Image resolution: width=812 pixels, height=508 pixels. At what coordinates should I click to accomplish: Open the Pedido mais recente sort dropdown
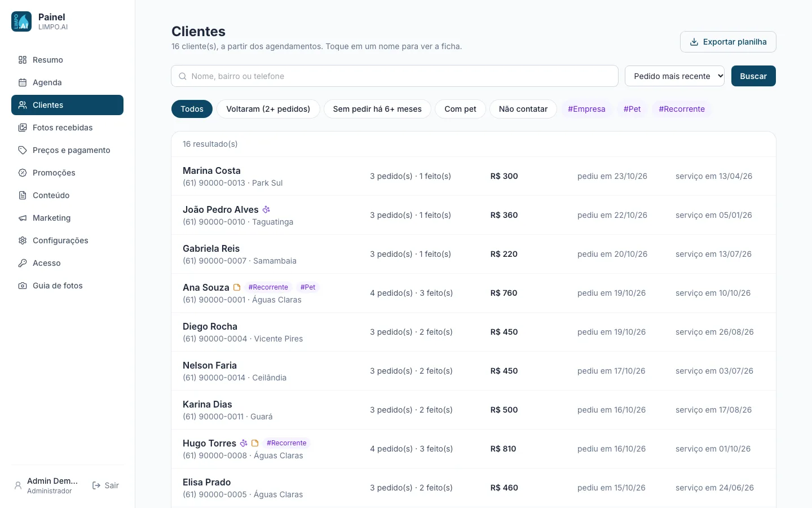coord(674,76)
